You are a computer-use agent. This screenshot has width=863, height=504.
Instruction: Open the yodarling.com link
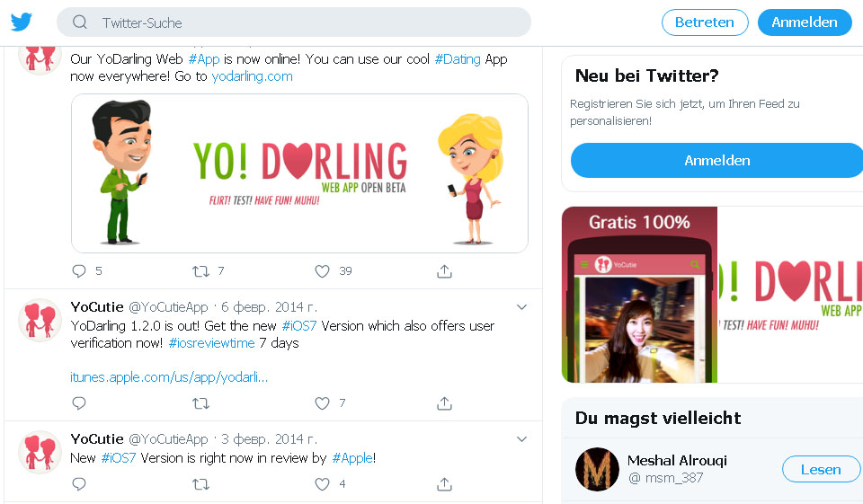[252, 76]
